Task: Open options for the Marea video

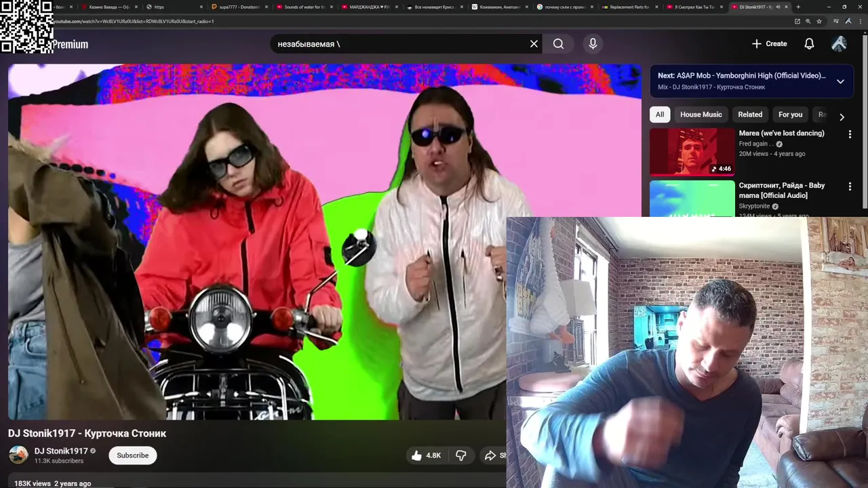Action: [850, 134]
